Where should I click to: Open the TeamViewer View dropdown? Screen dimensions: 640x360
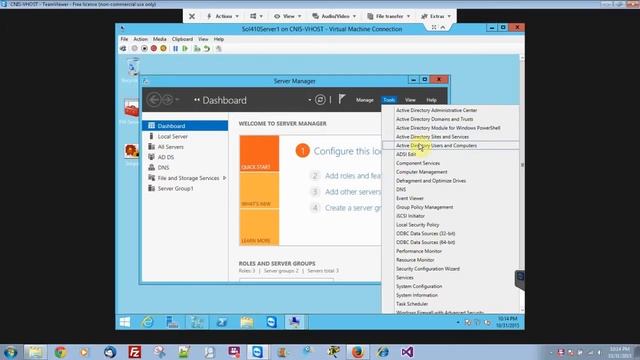(x=288, y=16)
